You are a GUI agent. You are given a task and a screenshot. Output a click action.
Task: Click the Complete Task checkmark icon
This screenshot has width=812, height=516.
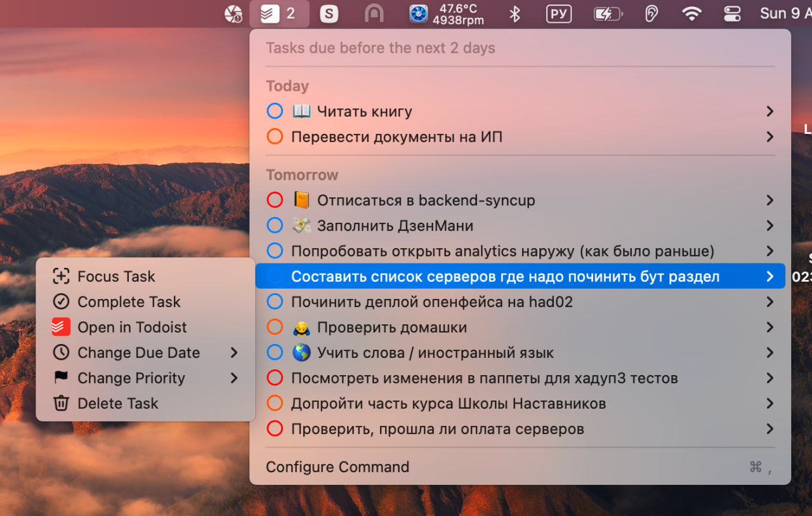pos(61,302)
